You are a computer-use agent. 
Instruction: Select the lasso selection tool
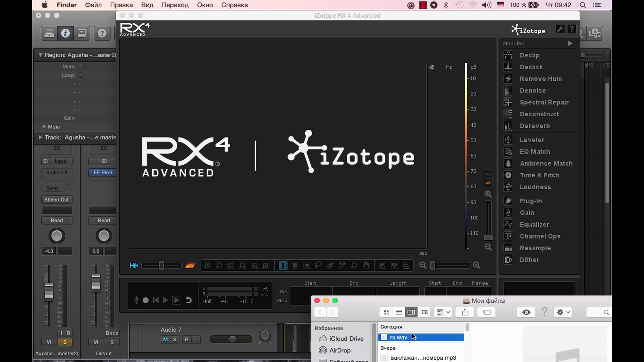click(x=318, y=265)
